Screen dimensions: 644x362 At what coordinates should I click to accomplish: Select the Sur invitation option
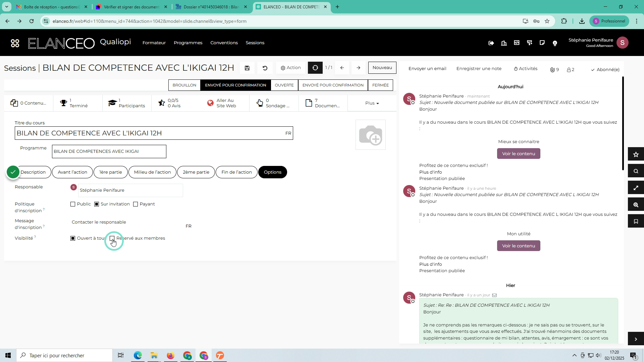97,204
